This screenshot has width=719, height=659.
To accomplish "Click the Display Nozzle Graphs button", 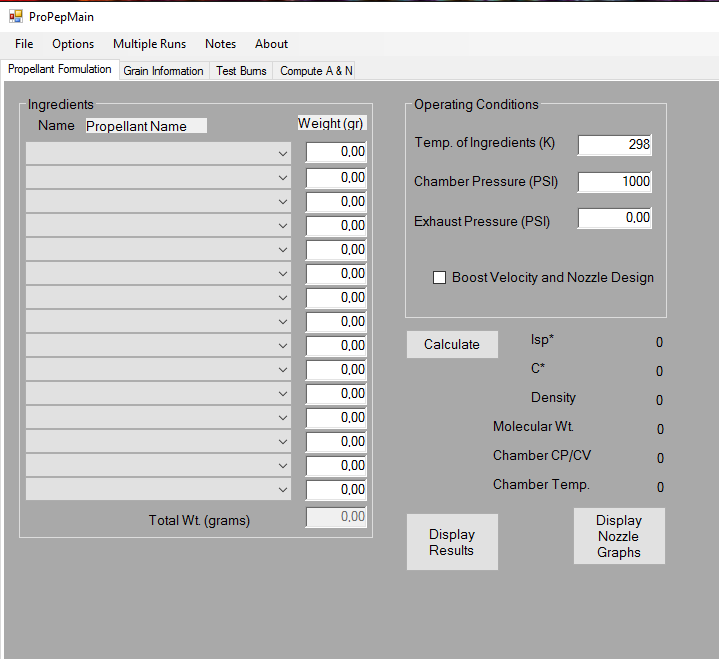I will (x=619, y=536).
